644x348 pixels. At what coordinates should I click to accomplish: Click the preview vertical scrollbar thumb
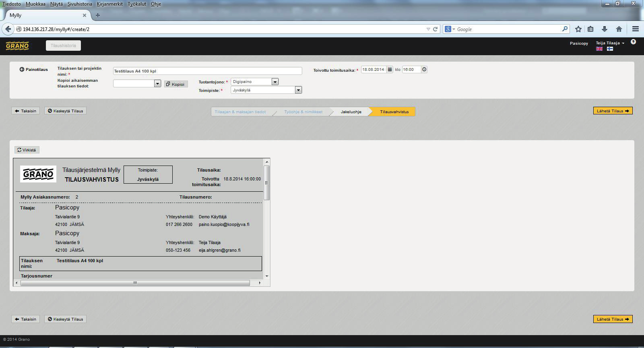[266, 182]
